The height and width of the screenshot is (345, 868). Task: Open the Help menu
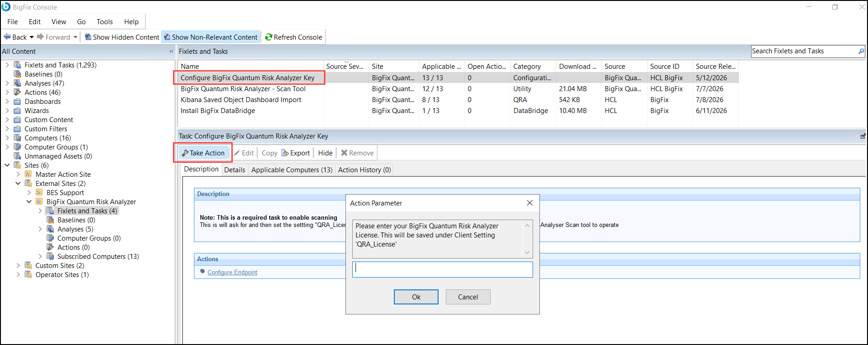click(x=131, y=21)
